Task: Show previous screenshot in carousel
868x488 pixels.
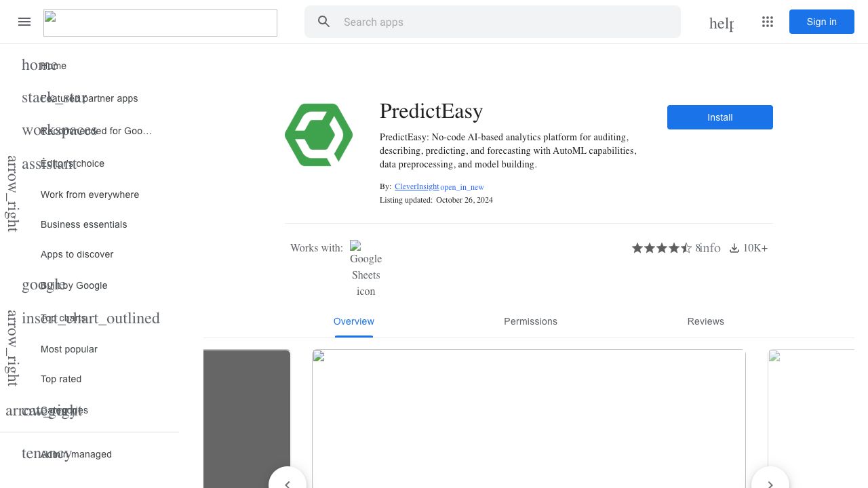Action: pos(288,483)
